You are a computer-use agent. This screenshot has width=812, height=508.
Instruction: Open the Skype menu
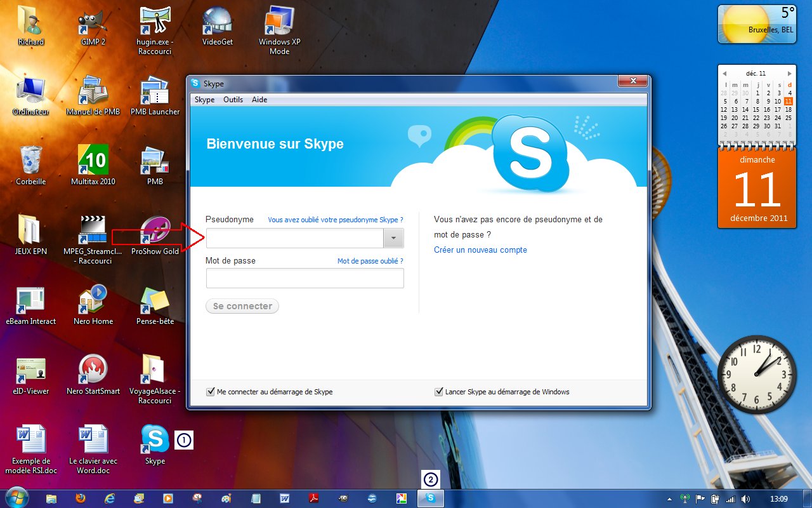click(204, 100)
